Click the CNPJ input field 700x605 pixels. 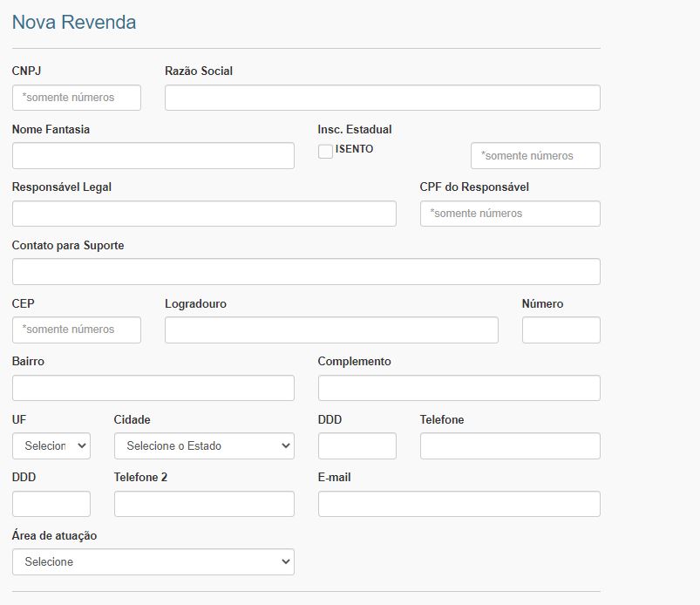tap(77, 98)
